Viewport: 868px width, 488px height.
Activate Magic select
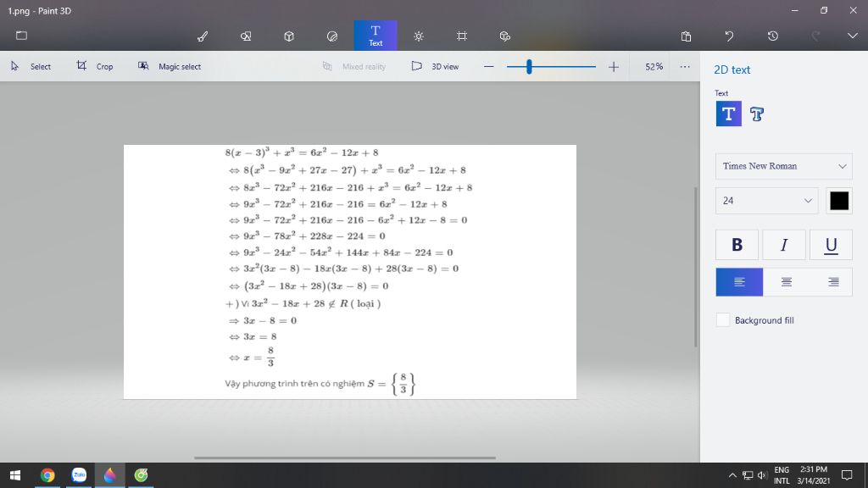170,66
